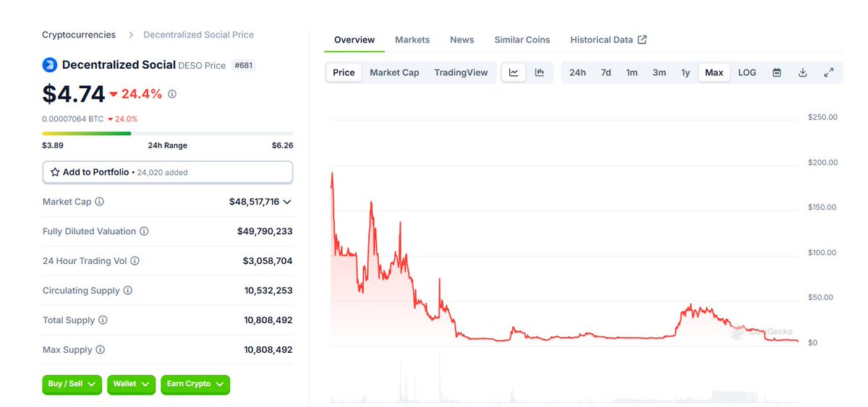Click the 10,532,253 circulating supply value
868x407 pixels.
point(268,291)
